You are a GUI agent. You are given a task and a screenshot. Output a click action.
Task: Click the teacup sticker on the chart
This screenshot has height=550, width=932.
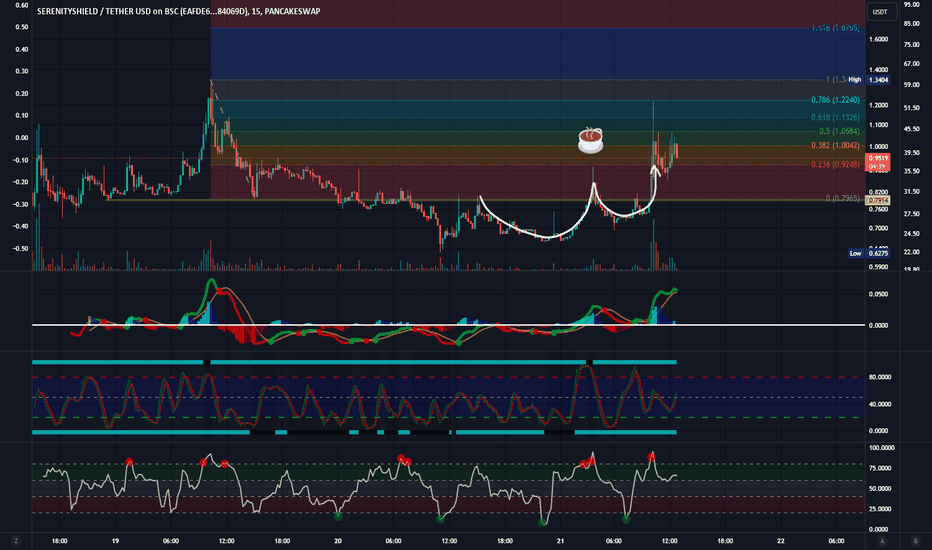coord(590,140)
